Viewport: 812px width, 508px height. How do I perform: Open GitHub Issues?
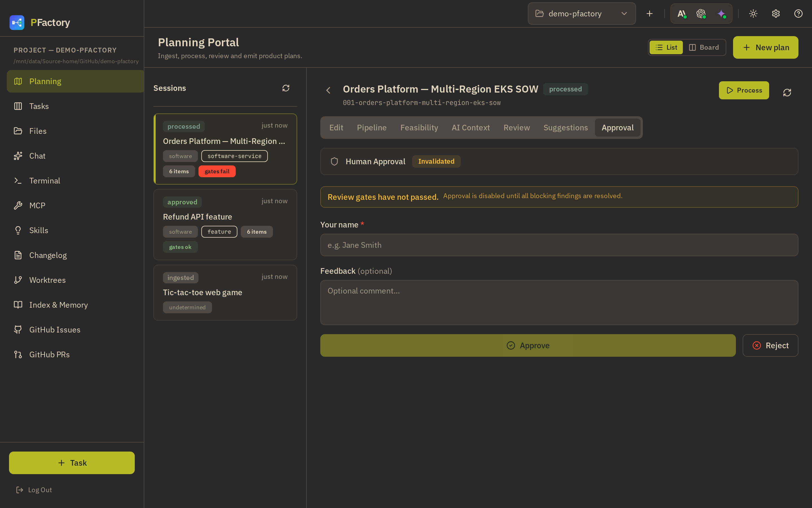(x=75, y=330)
